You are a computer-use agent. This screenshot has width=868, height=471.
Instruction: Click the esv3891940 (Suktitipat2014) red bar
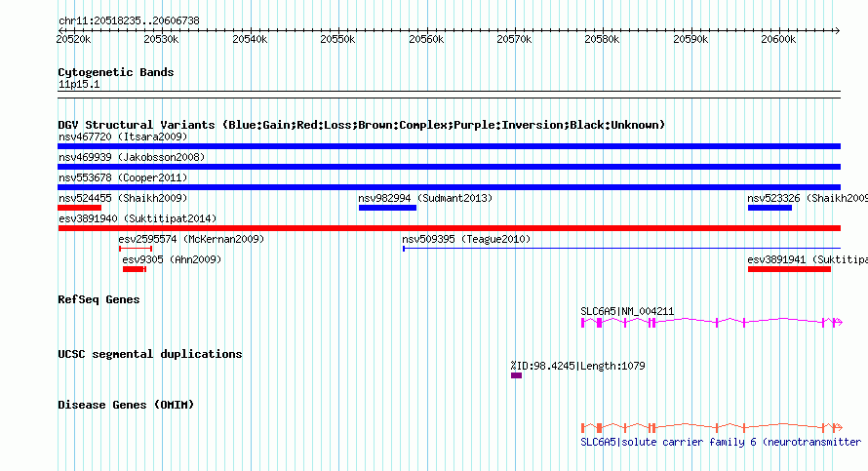tap(449, 228)
